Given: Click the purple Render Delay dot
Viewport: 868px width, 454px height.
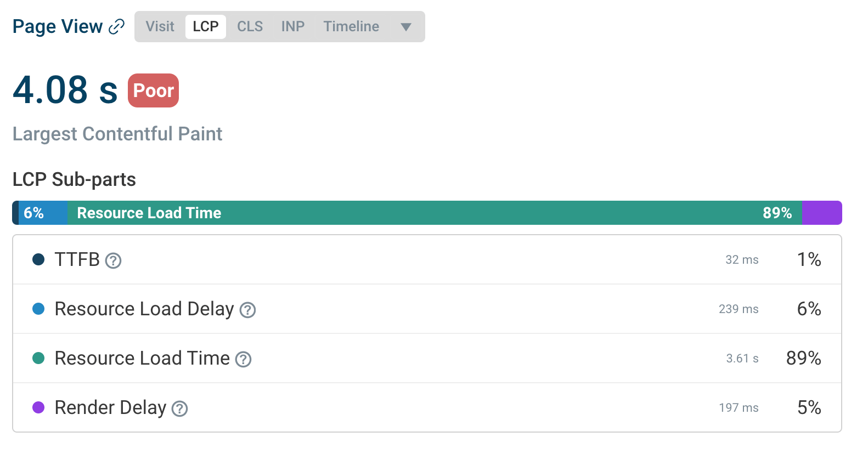Looking at the screenshot, I should 38,407.
